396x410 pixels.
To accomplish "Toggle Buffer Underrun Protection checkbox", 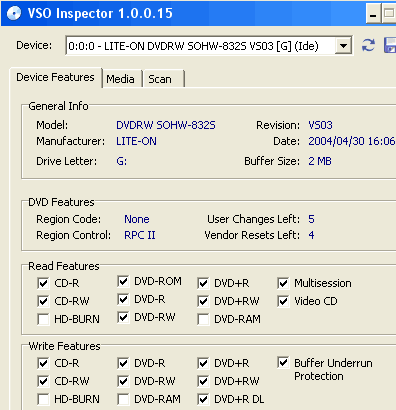I will tap(283, 363).
